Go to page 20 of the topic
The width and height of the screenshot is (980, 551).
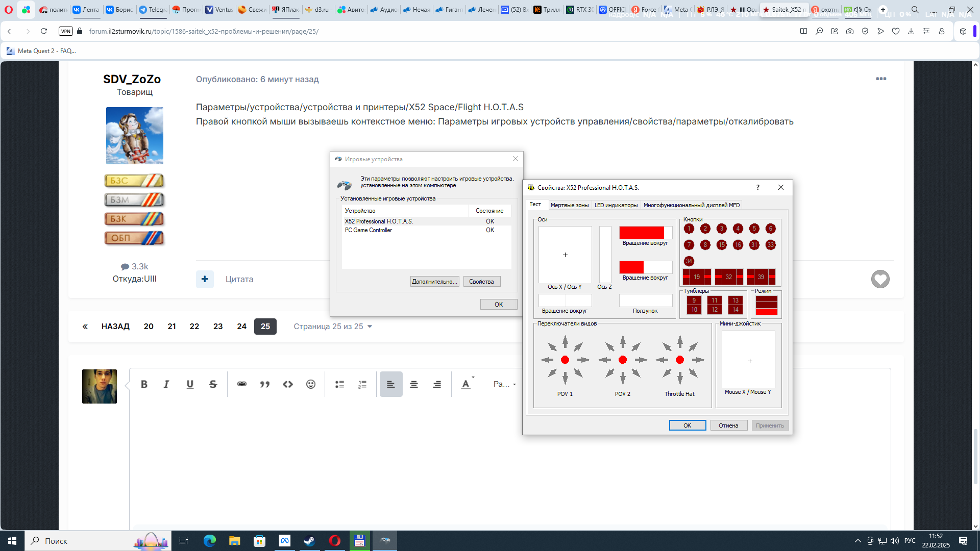[x=149, y=327]
